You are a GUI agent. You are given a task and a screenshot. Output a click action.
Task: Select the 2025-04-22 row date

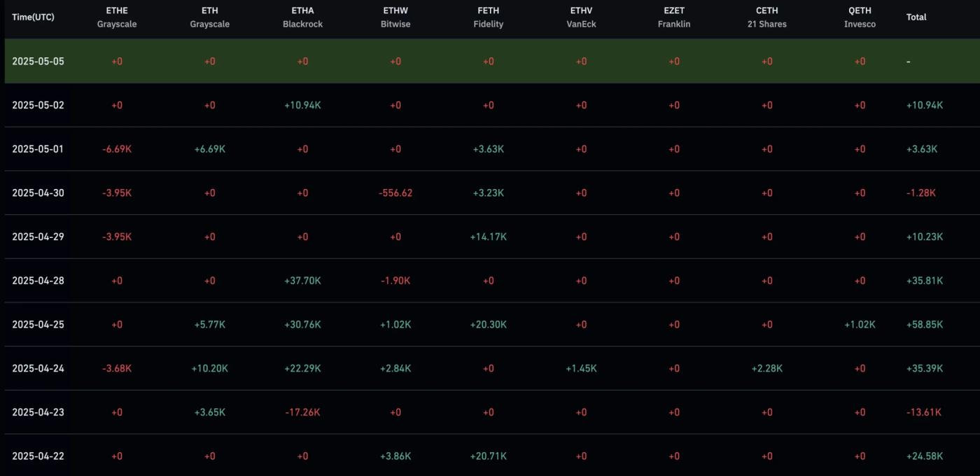(38, 456)
